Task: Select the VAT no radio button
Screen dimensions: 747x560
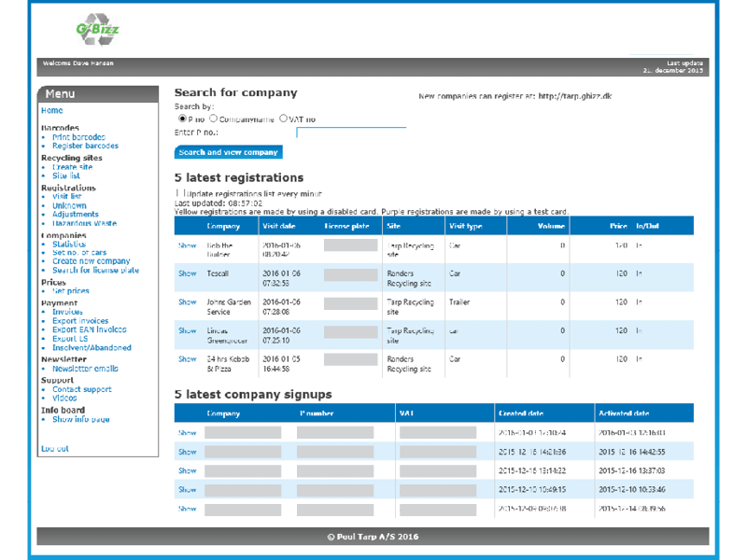Action: pos(284,119)
